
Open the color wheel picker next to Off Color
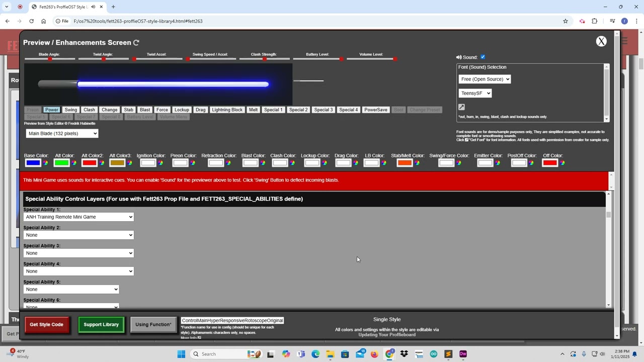pyautogui.click(x=562, y=163)
